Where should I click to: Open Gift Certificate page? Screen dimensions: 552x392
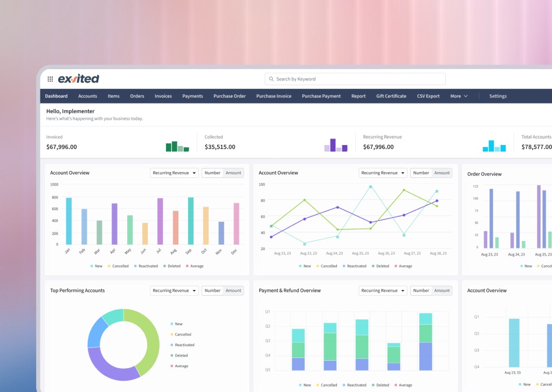coord(391,96)
